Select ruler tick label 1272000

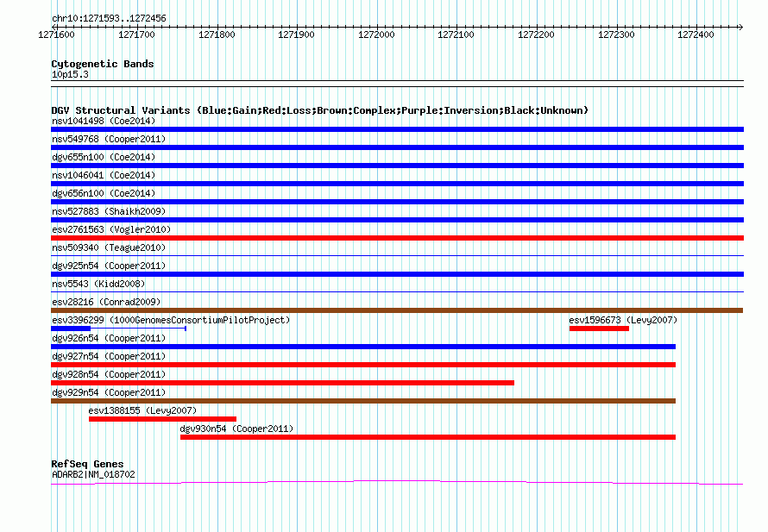tap(376, 34)
